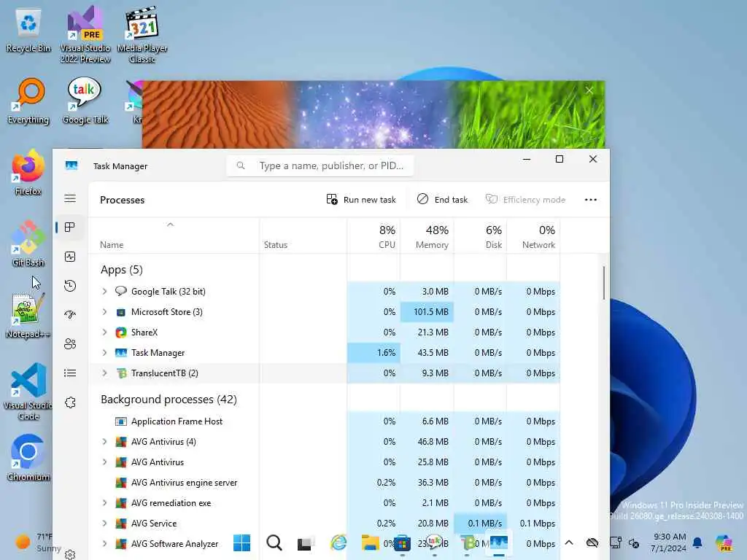This screenshot has height=560, width=747.
Task: Expand the Microsoft Store (3) process group
Action: [x=104, y=311]
